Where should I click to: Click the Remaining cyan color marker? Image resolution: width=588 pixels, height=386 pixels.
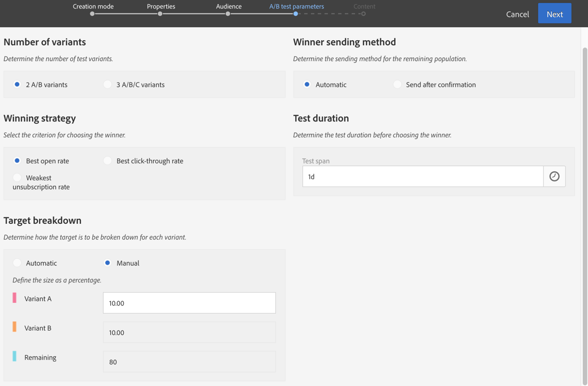[15, 357]
